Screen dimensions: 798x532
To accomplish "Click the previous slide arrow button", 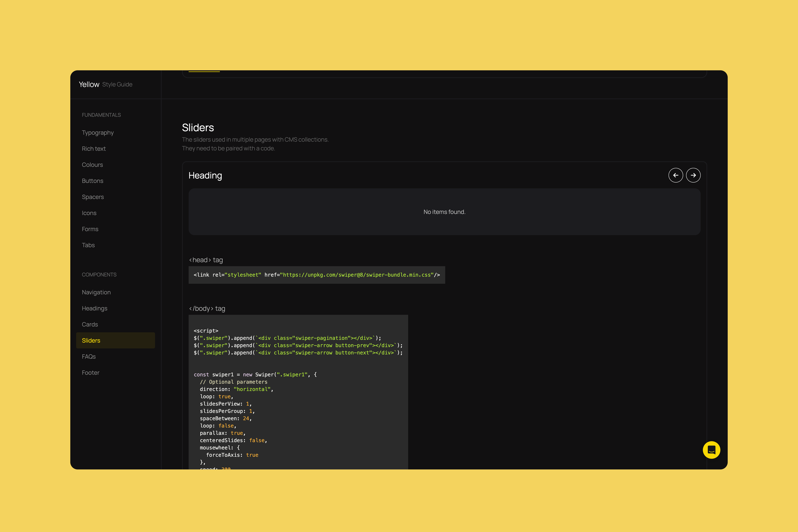I will pos(675,175).
